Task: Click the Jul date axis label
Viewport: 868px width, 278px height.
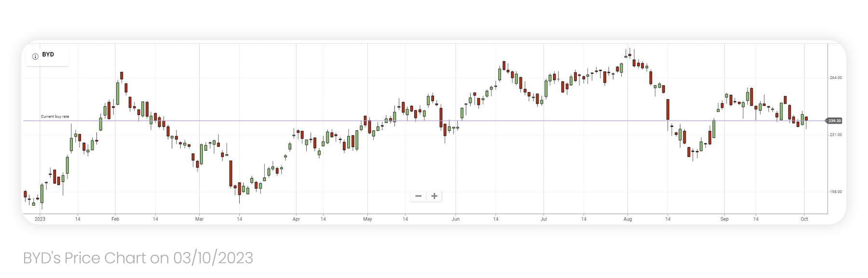Action: (x=543, y=219)
